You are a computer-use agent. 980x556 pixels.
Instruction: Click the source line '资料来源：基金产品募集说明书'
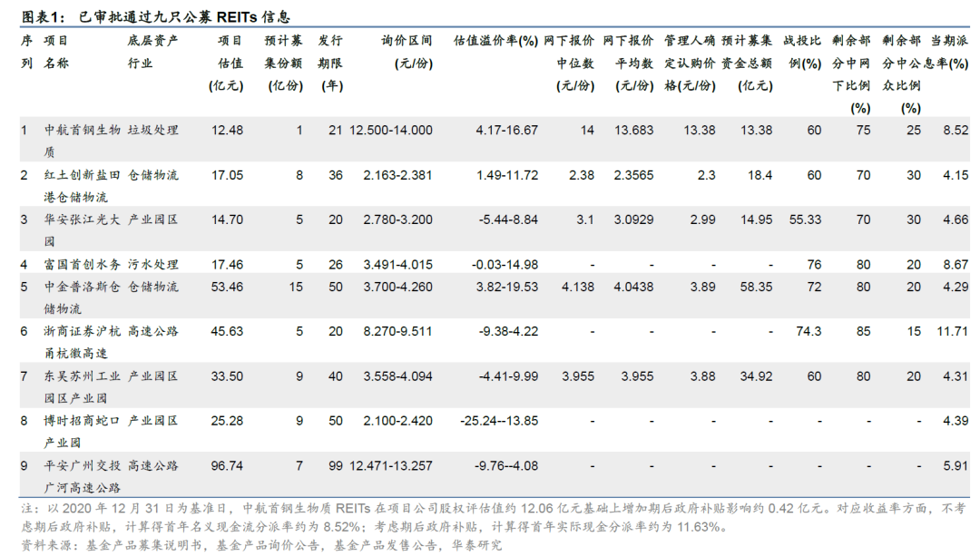pos(260,545)
